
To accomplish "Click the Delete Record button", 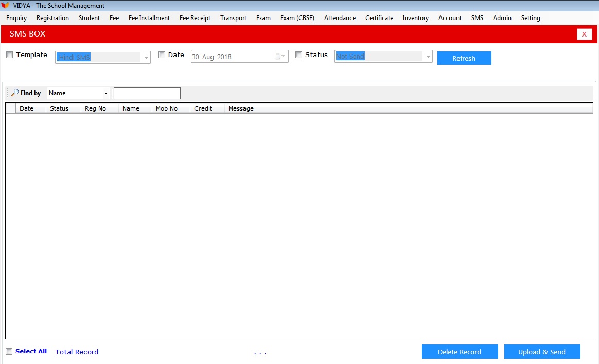I will click(460, 352).
